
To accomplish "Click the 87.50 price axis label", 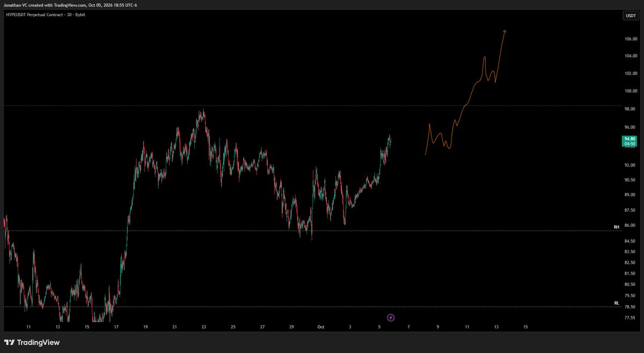I will [x=631, y=211].
